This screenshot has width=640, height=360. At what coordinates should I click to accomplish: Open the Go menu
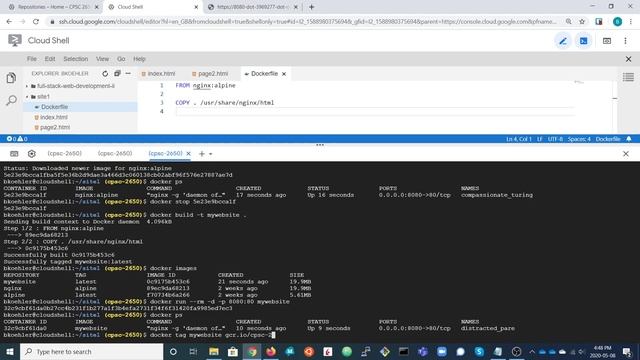[x=121, y=59]
